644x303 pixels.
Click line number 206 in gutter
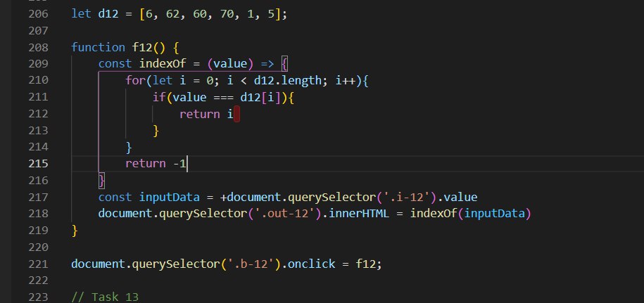coord(38,14)
